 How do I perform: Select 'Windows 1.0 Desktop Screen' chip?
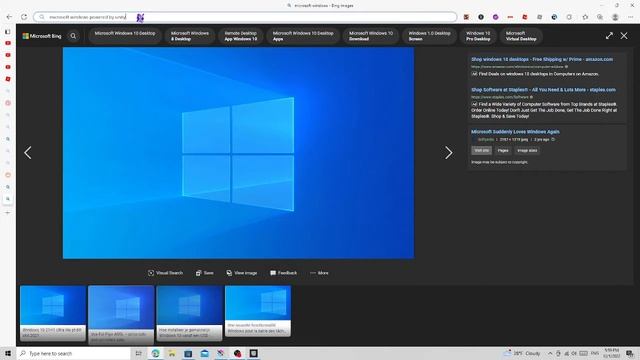click(x=429, y=36)
